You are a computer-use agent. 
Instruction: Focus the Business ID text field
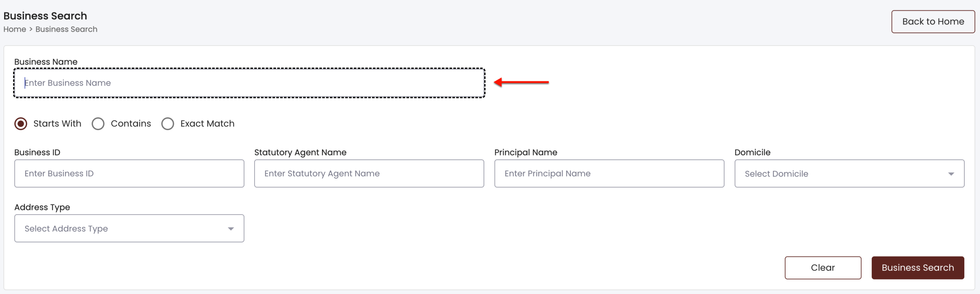[x=129, y=174]
